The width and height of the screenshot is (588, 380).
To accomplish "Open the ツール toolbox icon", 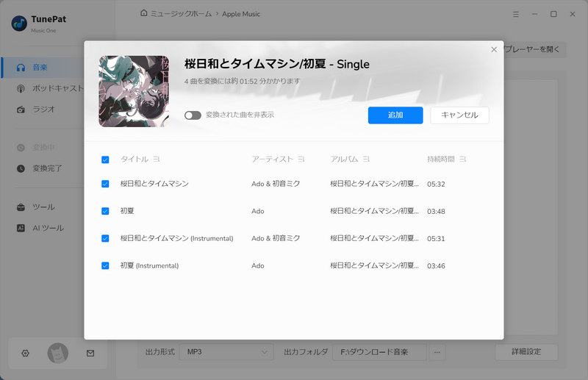I will pos(21,207).
